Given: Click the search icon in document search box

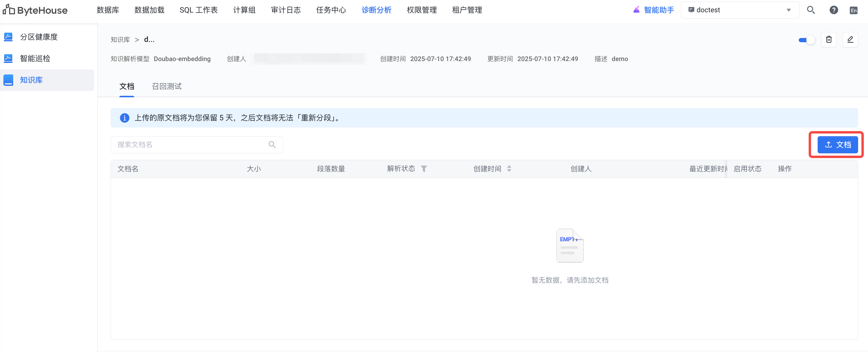Looking at the screenshot, I should (272, 145).
